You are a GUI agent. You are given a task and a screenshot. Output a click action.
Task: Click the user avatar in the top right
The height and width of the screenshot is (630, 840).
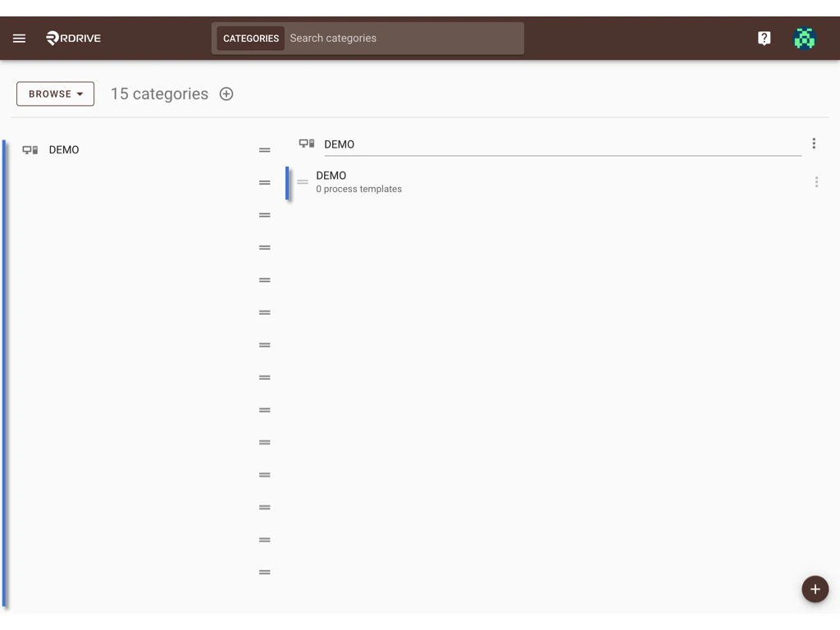804,38
